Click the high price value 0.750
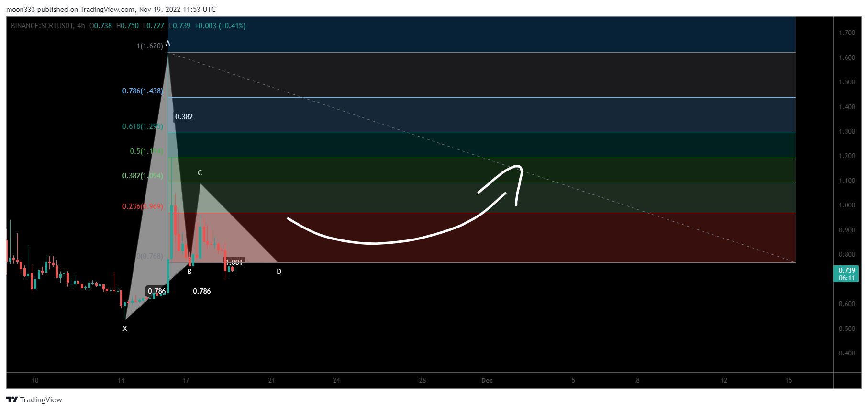Viewport: 868px width, 410px height. (129, 26)
